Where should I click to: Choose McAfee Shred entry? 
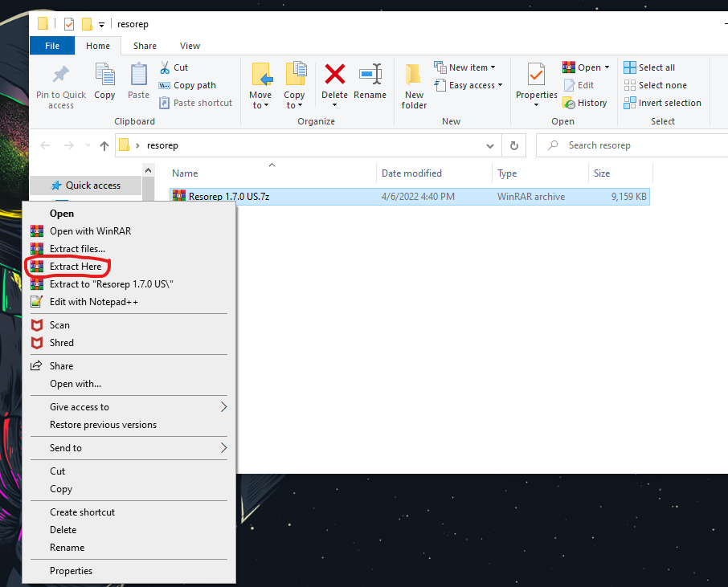[129, 343]
